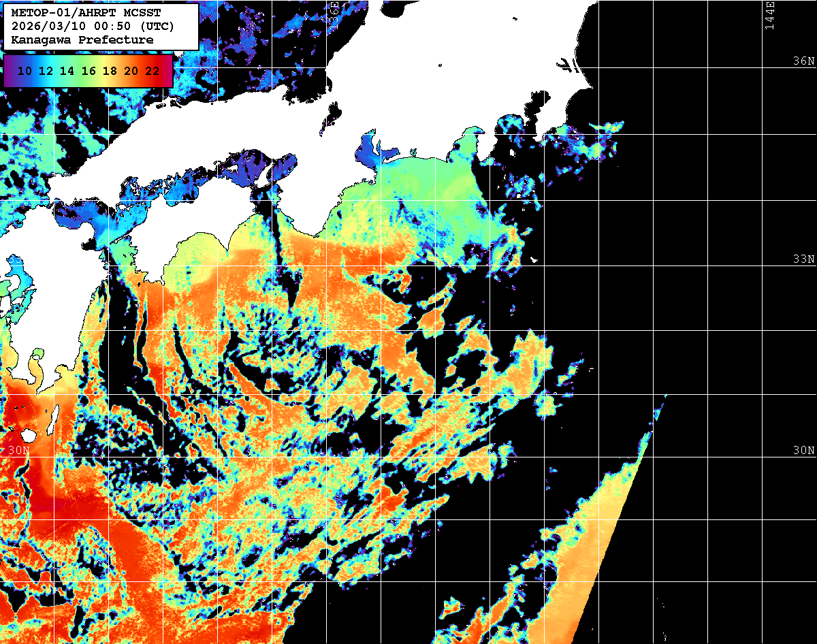This screenshot has height=644, width=817.
Task: Pick the 16 value on the temperature legend
Action: coord(88,71)
